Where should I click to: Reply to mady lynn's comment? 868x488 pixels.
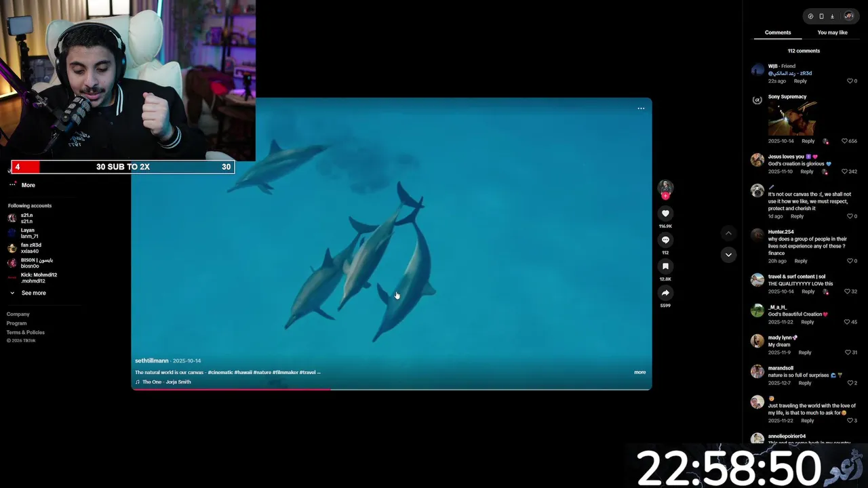pos(805,352)
